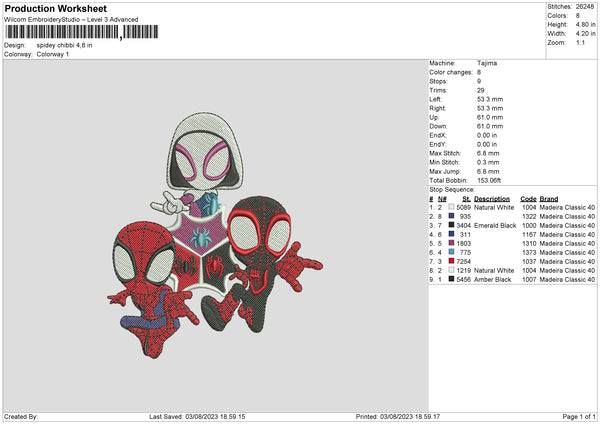The width and height of the screenshot is (600, 424).
Task: Pick the light blue swatch in the 775 row
Action: click(x=452, y=252)
